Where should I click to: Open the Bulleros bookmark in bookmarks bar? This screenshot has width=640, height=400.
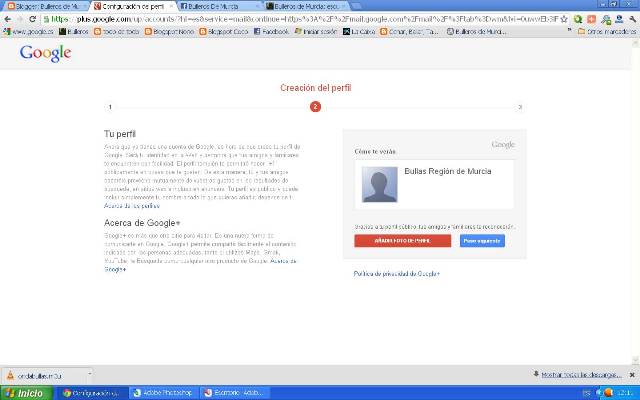(74, 31)
